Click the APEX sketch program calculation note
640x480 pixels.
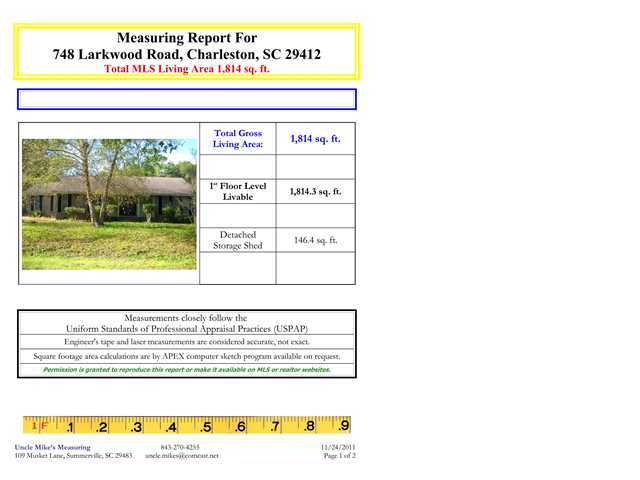coord(187,356)
